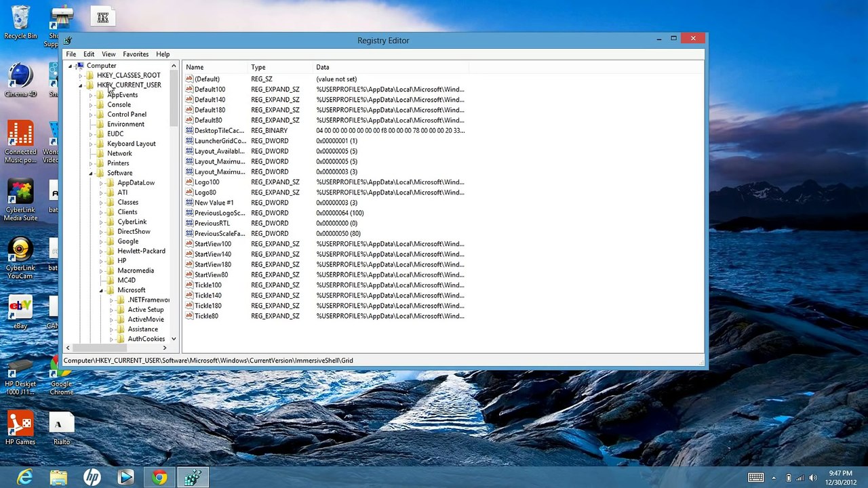Expand the AppEvents key arrow
This screenshot has width=868, height=488.
91,96
